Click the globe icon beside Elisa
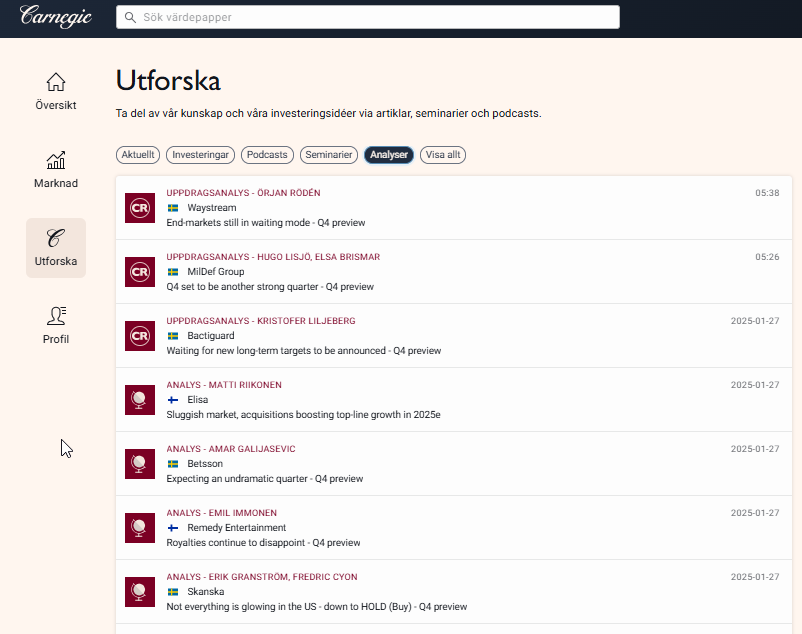This screenshot has width=802, height=634. (140, 400)
